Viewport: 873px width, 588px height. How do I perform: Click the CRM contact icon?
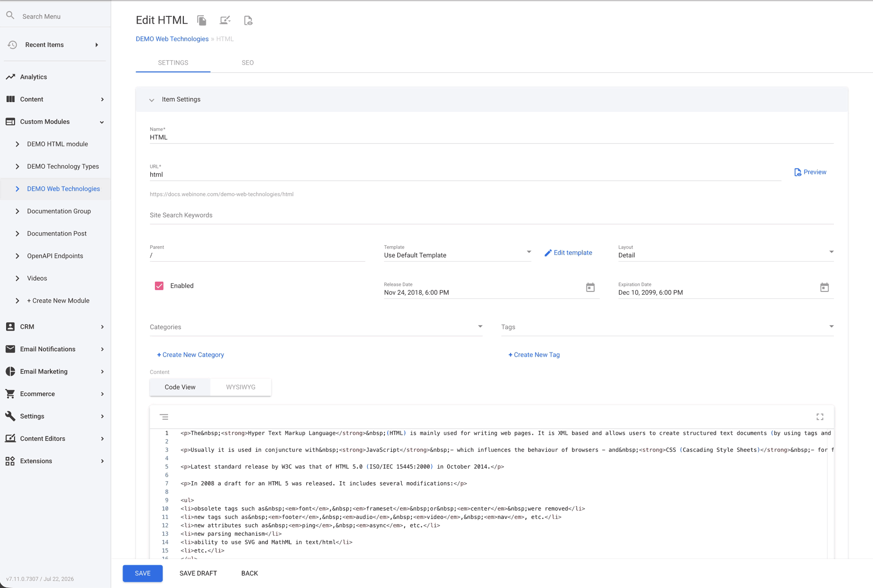tap(10, 327)
